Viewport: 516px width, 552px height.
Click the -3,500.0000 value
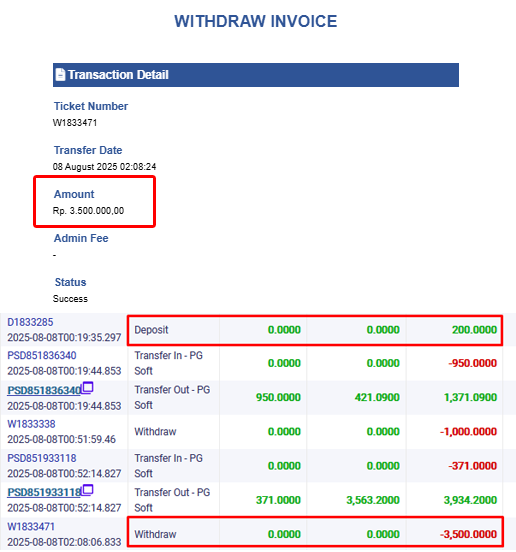coord(468,534)
